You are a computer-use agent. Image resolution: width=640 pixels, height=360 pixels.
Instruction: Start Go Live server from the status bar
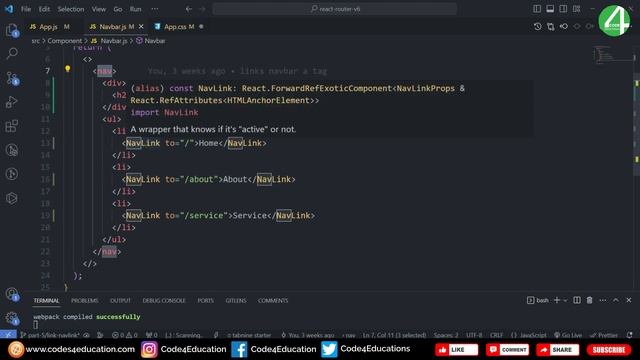pos(568,335)
